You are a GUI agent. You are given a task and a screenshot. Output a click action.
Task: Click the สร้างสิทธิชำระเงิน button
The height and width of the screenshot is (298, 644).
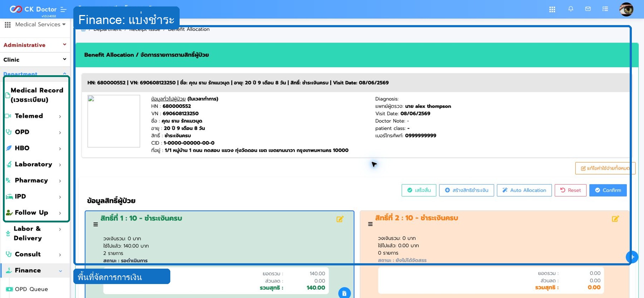467,190
